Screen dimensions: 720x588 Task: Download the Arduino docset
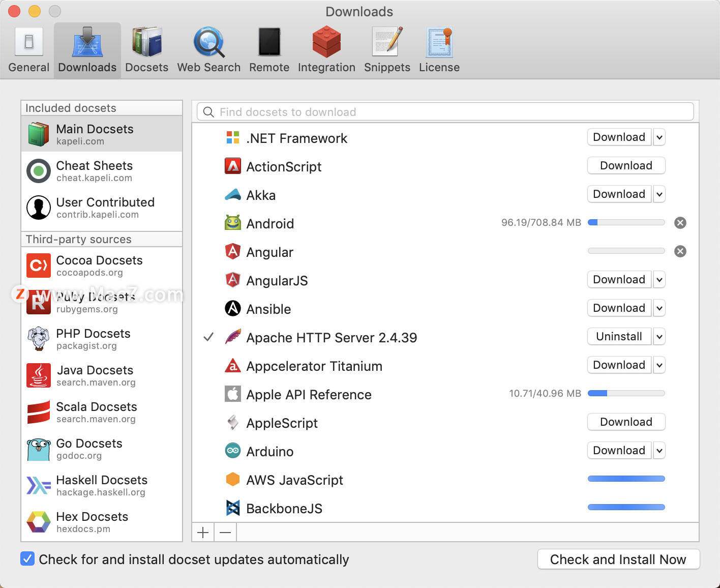619,451
